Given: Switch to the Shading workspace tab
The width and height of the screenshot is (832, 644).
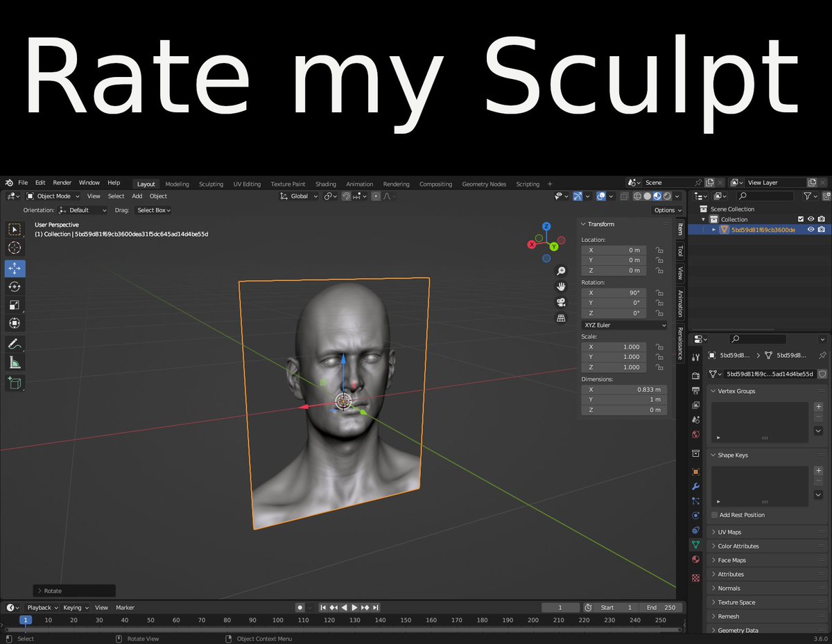Looking at the screenshot, I should (325, 184).
